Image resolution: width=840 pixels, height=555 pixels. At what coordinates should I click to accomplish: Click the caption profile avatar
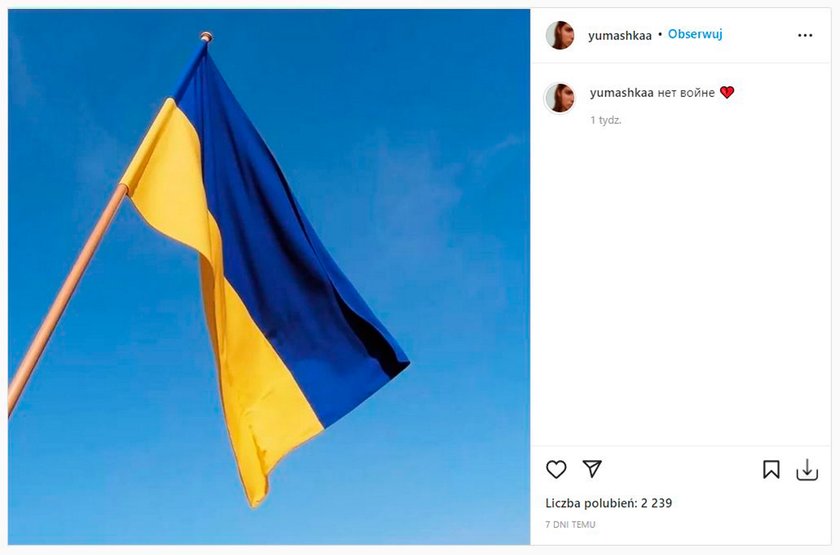pos(560,98)
